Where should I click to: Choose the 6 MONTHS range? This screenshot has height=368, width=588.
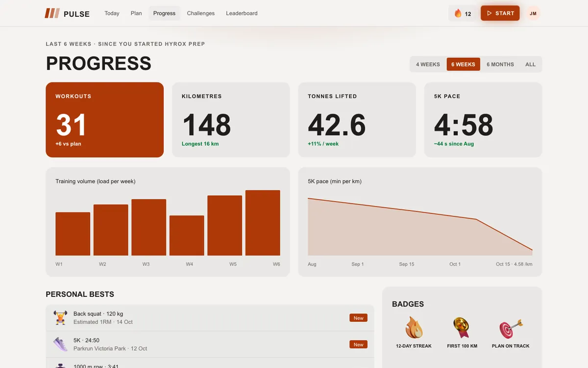pos(500,64)
